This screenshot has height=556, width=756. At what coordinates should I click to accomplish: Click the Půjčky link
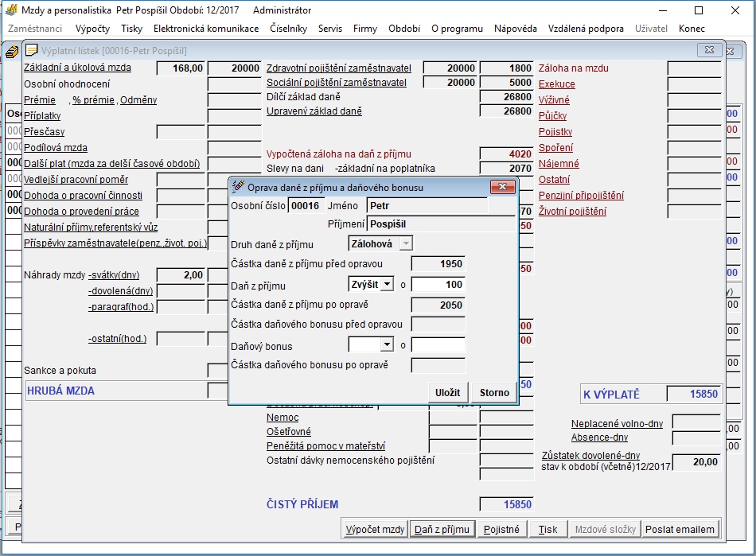(x=552, y=115)
